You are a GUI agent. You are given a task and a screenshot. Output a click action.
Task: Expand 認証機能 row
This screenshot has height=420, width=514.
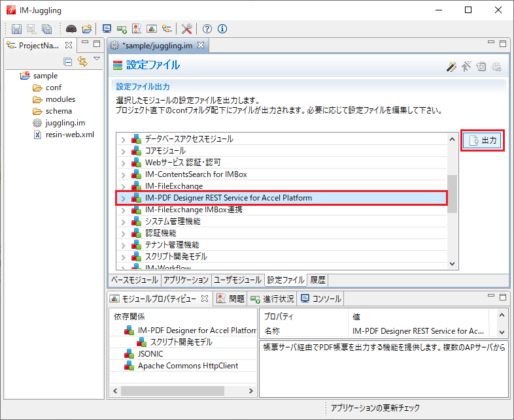[x=123, y=234]
